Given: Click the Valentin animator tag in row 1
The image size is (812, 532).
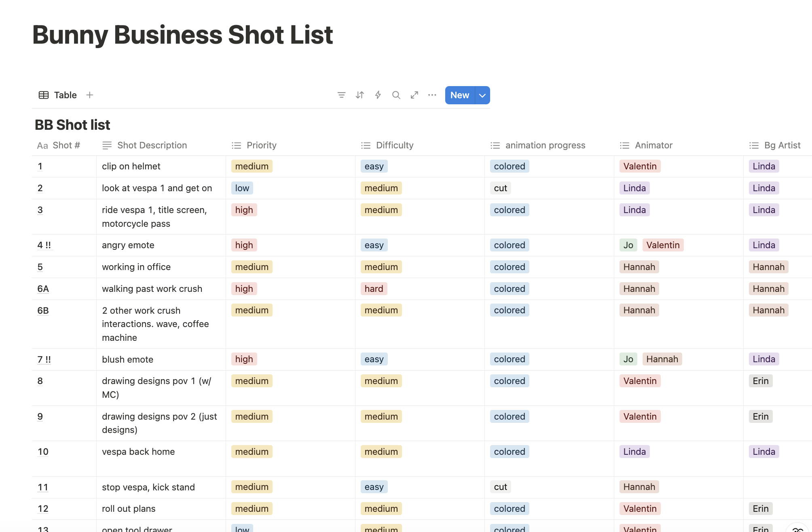Looking at the screenshot, I should click(x=640, y=166).
